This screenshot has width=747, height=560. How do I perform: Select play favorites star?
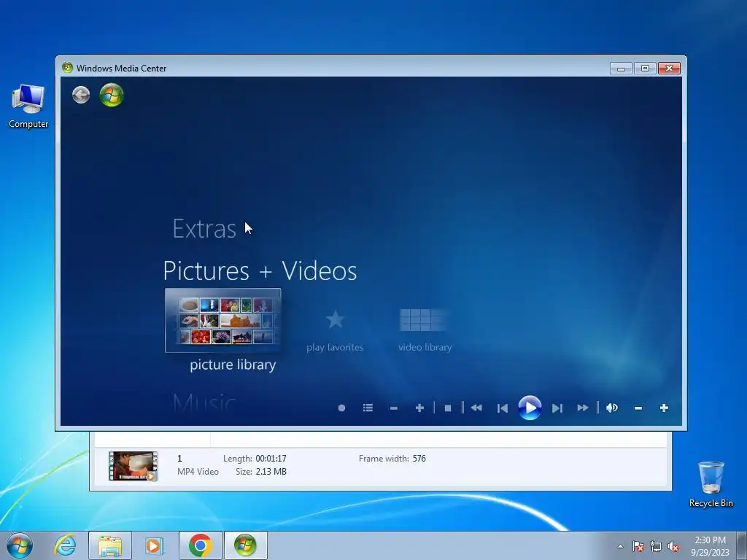(x=335, y=319)
